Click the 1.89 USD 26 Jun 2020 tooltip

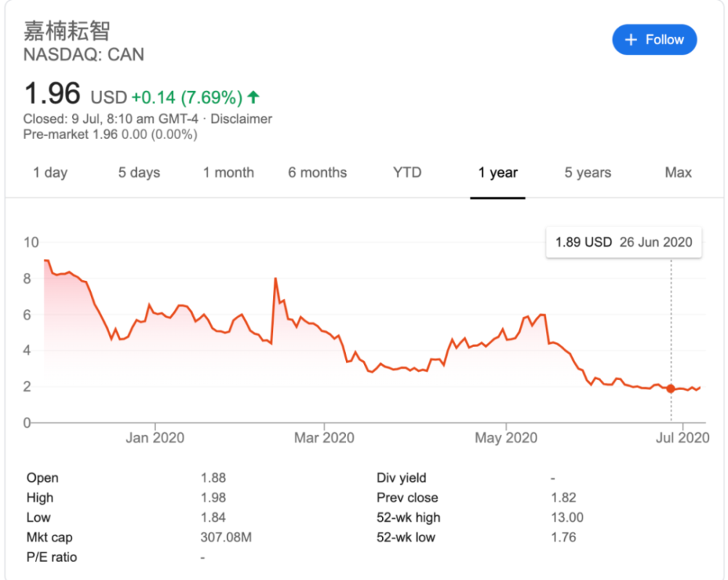click(624, 242)
